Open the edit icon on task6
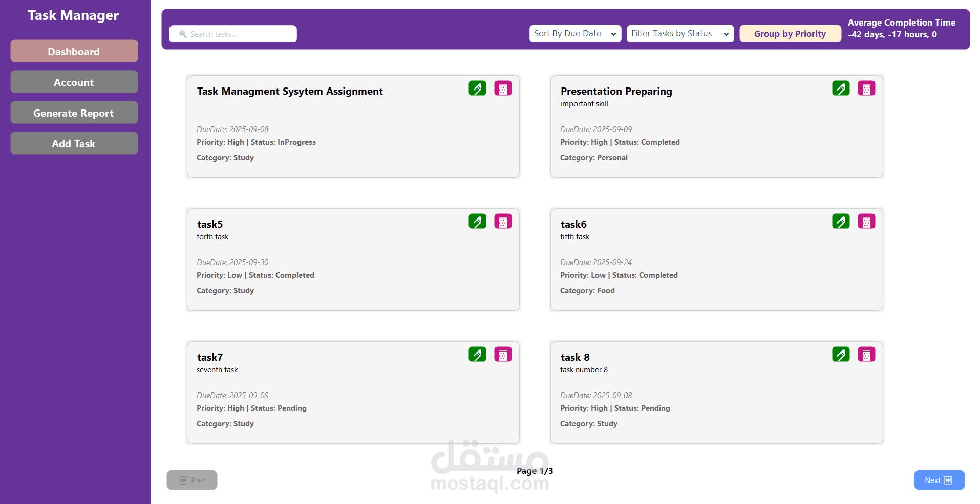The height and width of the screenshot is (504, 980). pyautogui.click(x=840, y=221)
